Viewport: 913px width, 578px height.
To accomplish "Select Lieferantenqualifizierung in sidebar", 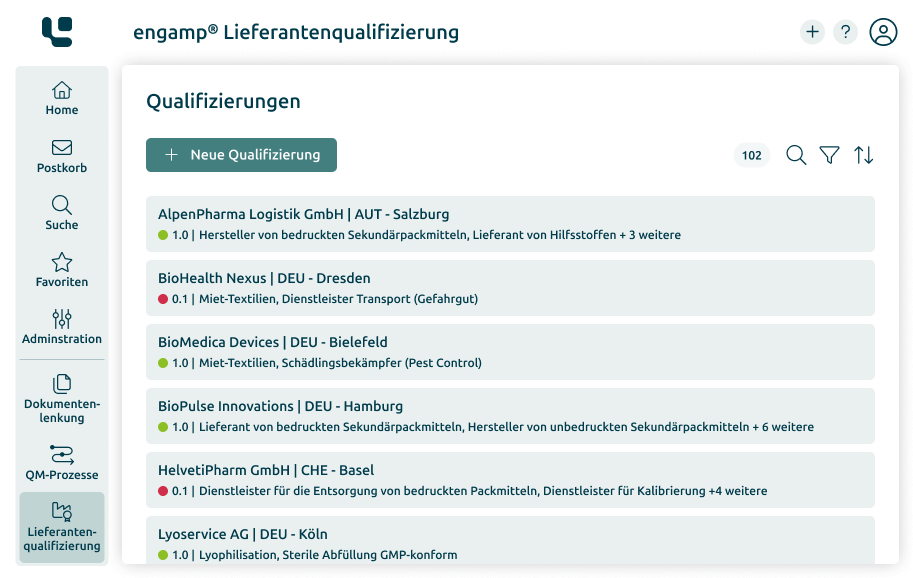I will click(62, 527).
